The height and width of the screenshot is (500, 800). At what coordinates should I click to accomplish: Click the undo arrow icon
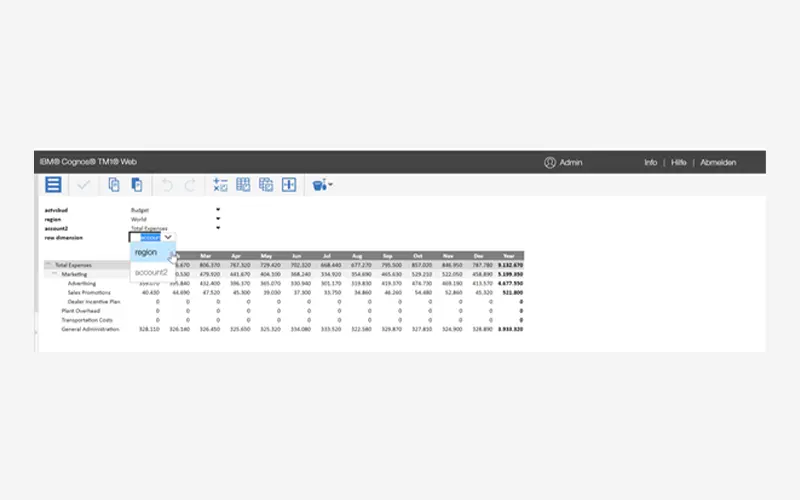pyautogui.click(x=167, y=185)
